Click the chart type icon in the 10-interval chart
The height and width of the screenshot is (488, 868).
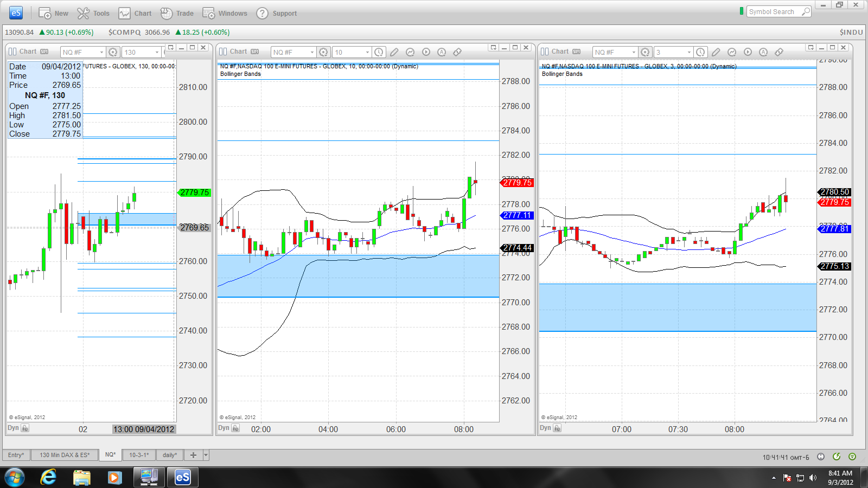click(x=223, y=52)
